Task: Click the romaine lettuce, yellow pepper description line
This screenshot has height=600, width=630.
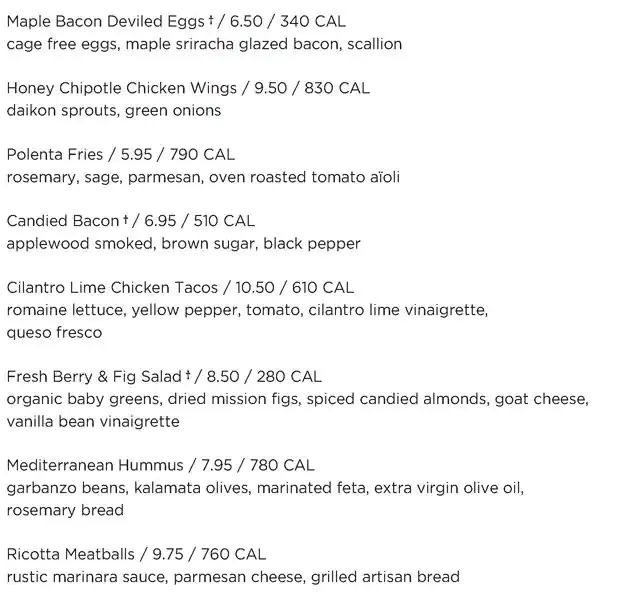Action: 247,311
